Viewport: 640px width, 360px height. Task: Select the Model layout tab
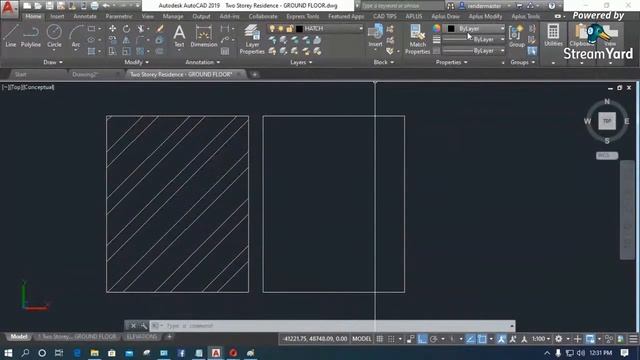click(x=18, y=337)
